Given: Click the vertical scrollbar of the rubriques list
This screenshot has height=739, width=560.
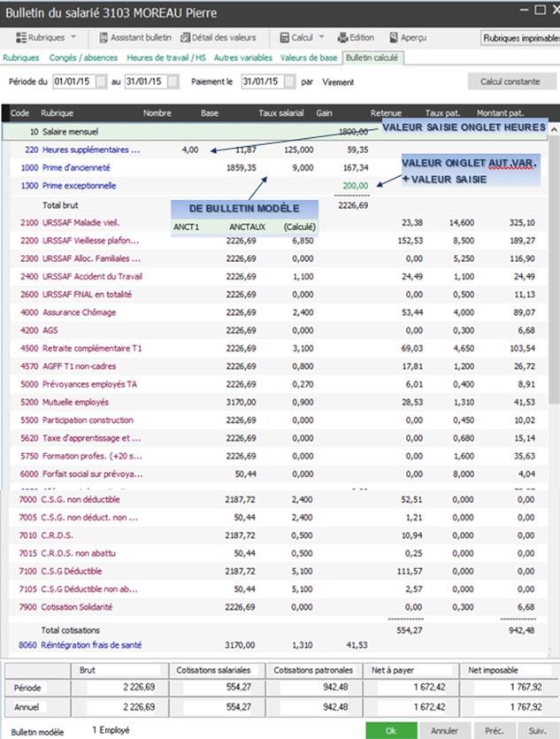Looking at the screenshot, I should pos(554,354).
